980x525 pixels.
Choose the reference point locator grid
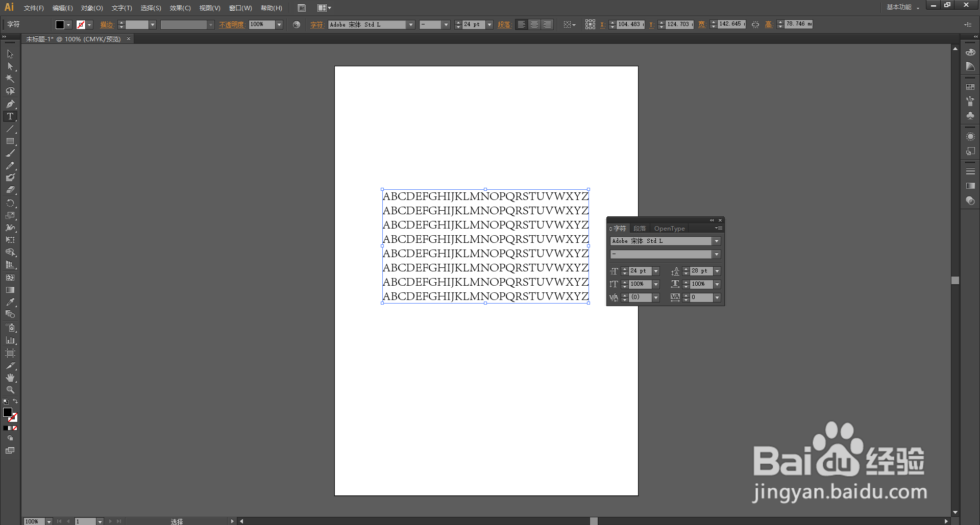pyautogui.click(x=590, y=24)
